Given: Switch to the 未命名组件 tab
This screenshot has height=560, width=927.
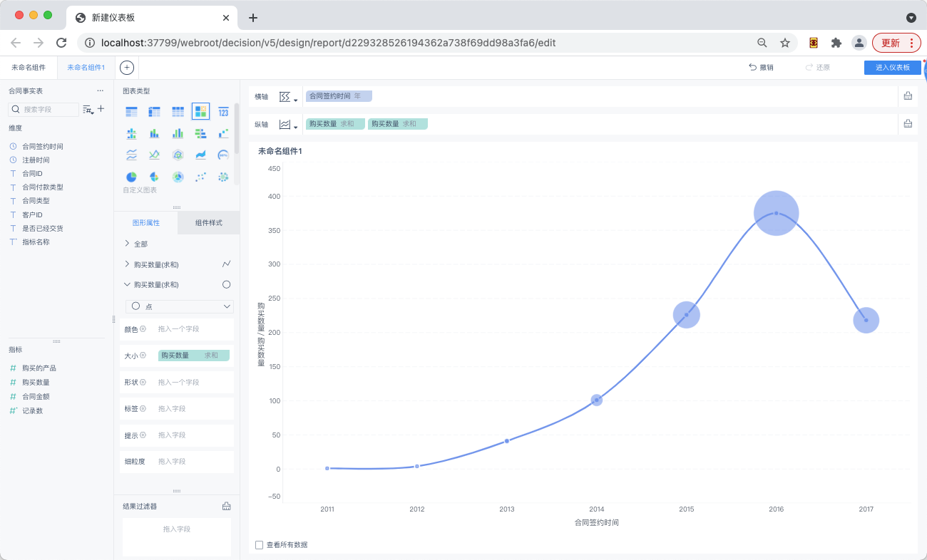Looking at the screenshot, I should click(29, 68).
